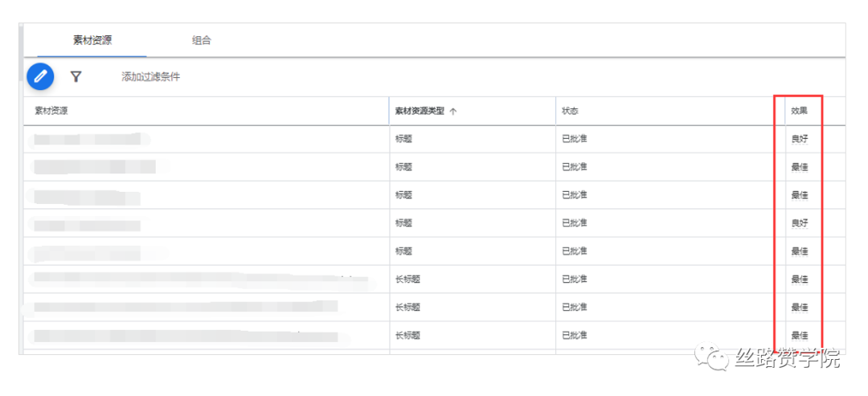Screen dimensions: 868x396
Task: Click the blue pencil edit button
Action: (x=40, y=76)
